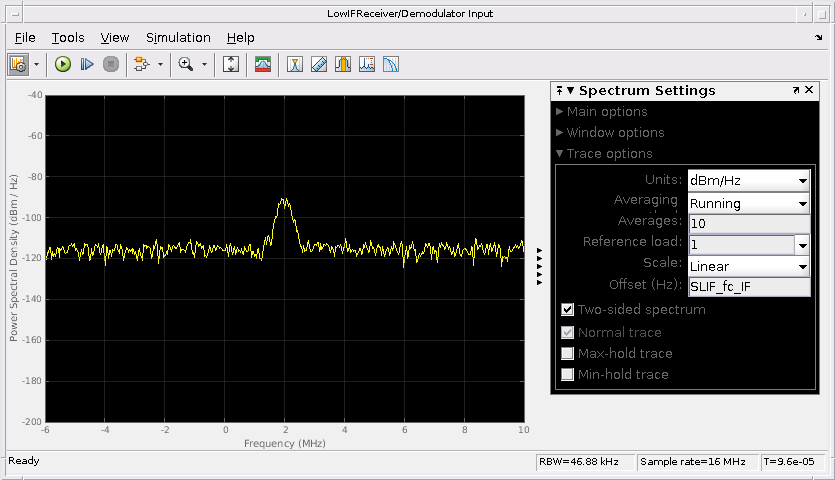The width and height of the screenshot is (835, 480).
Task: Click the pin icon left of Spectrum Settings title
Action: [x=559, y=91]
